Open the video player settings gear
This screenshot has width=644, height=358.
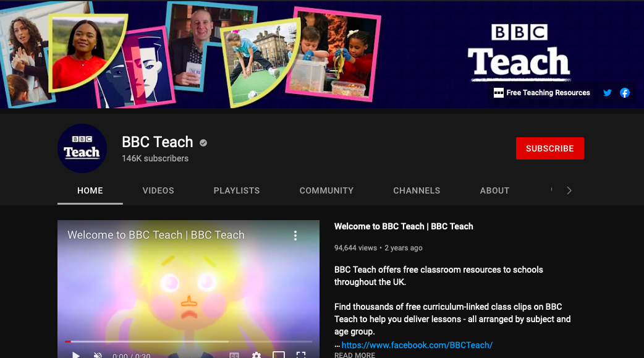pyautogui.click(x=256, y=355)
